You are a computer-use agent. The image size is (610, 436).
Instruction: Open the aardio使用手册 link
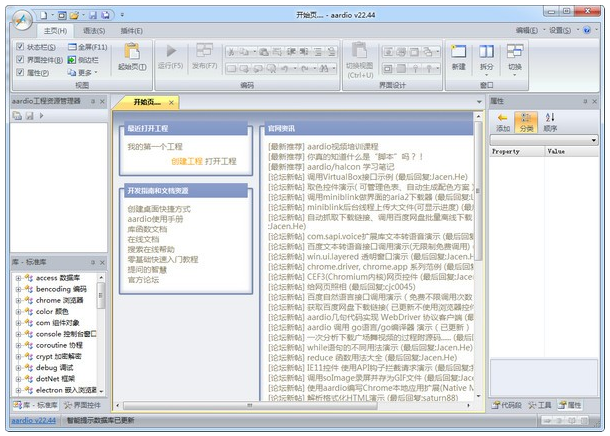coord(155,219)
